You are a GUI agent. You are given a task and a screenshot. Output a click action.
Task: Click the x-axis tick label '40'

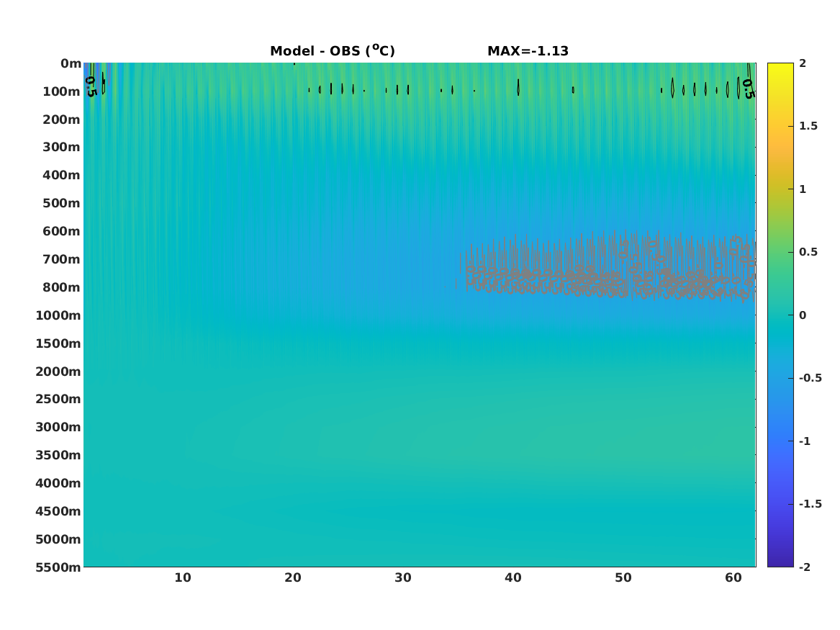click(513, 577)
